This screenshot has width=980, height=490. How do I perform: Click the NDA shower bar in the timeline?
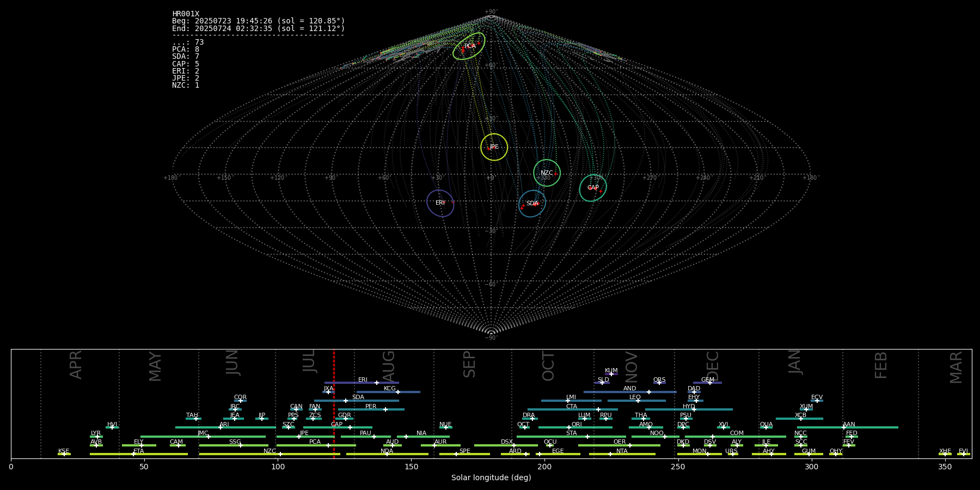[x=387, y=454]
